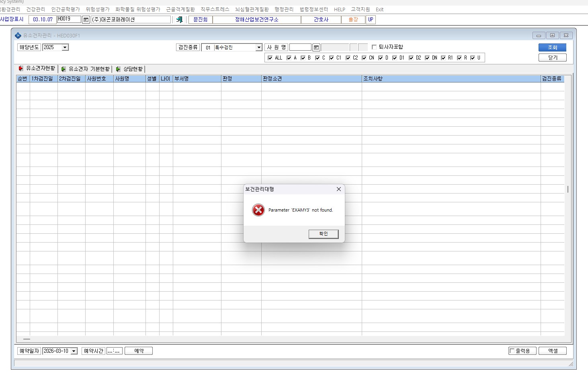This screenshot has height=389, width=588.
Task: Click the green flag icon on 상담현황 tab
Action: click(x=118, y=69)
